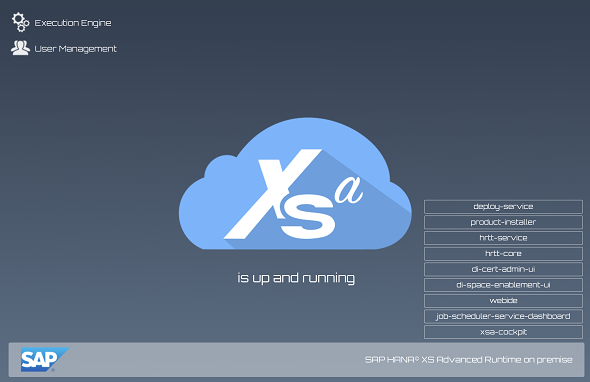This screenshot has height=382, width=590.
Task: Open the xsa-cockpit application
Action: (x=503, y=332)
